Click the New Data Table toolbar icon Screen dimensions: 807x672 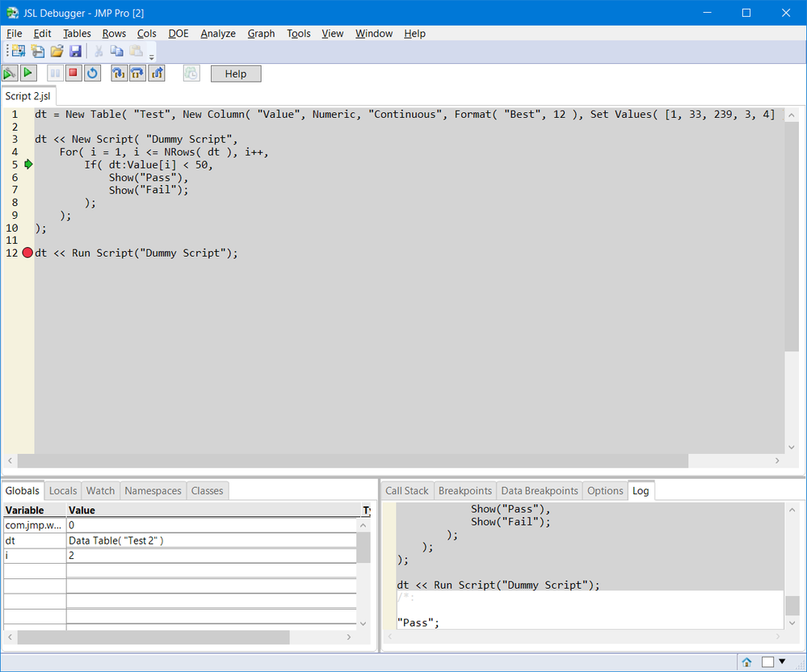[x=18, y=50]
